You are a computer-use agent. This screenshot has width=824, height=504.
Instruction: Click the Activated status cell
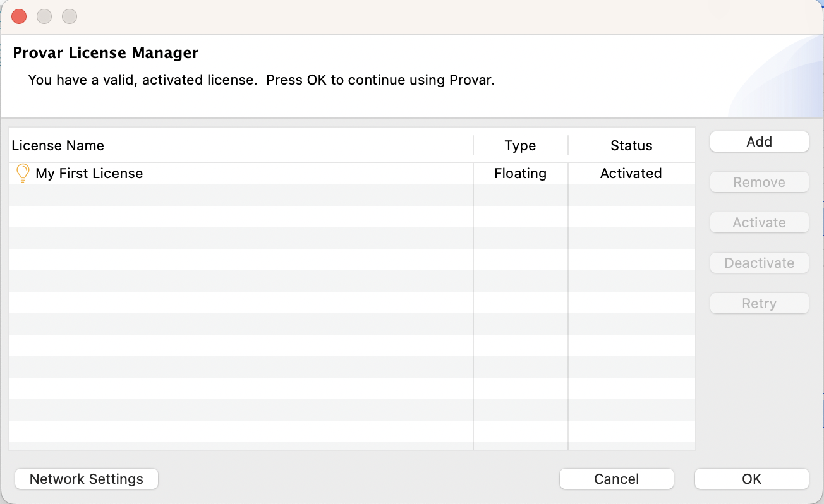631,173
